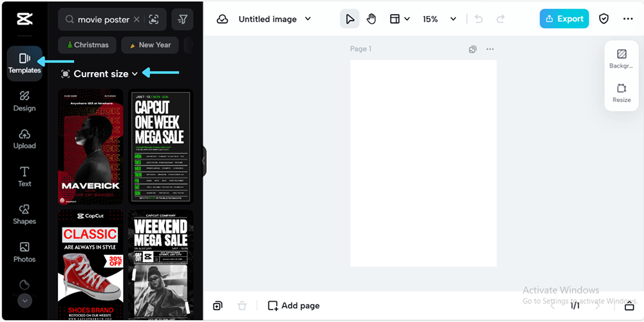Click the Export button
The image size is (644, 322).
click(564, 19)
